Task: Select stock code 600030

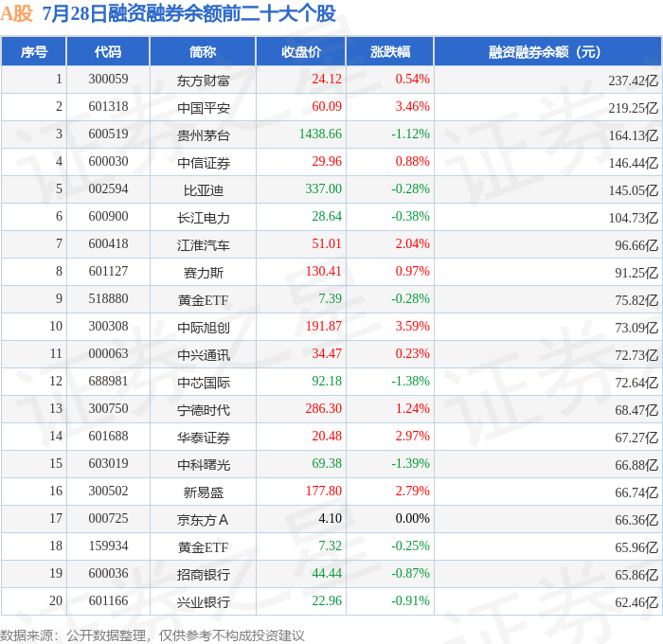Action: (108, 162)
